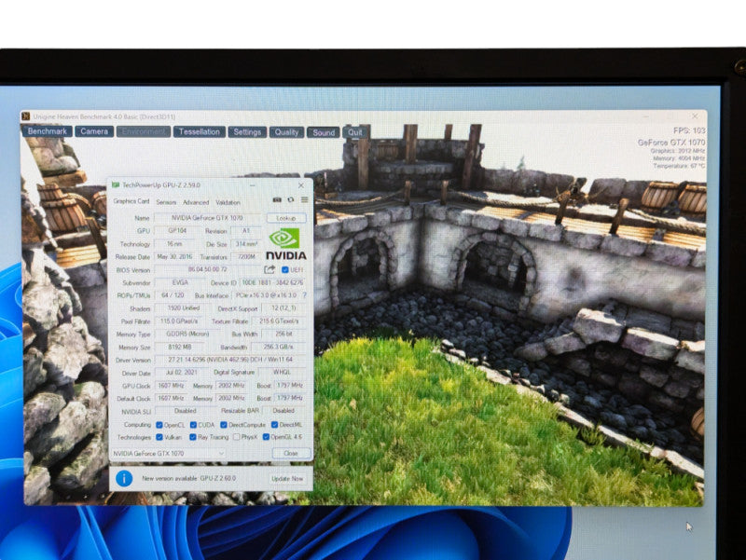Image resolution: width=746 pixels, height=560 pixels.
Task: Click the Device ID value field
Action: tap(272, 282)
